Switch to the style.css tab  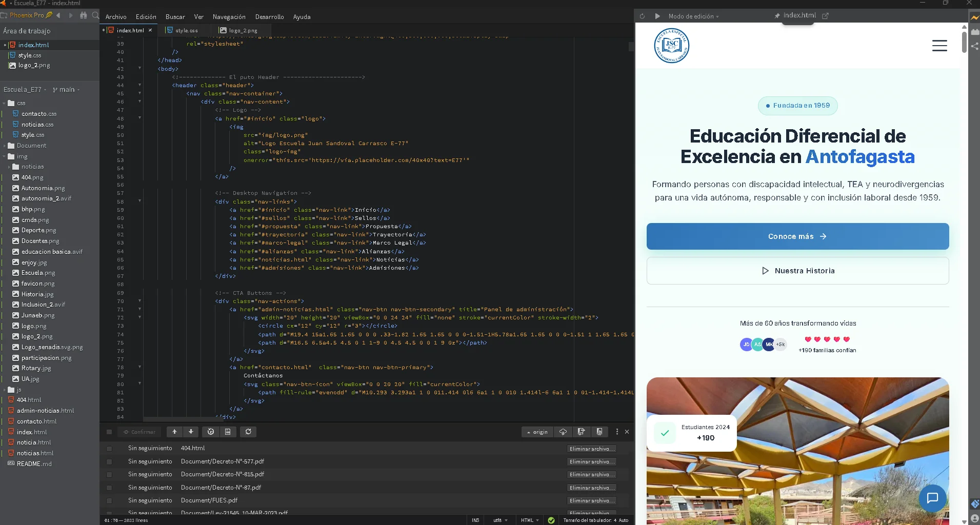[186, 30]
